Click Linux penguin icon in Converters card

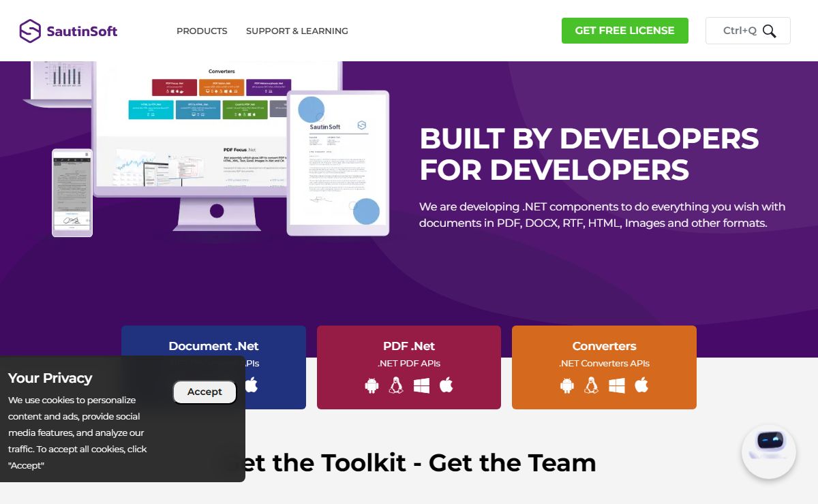592,386
